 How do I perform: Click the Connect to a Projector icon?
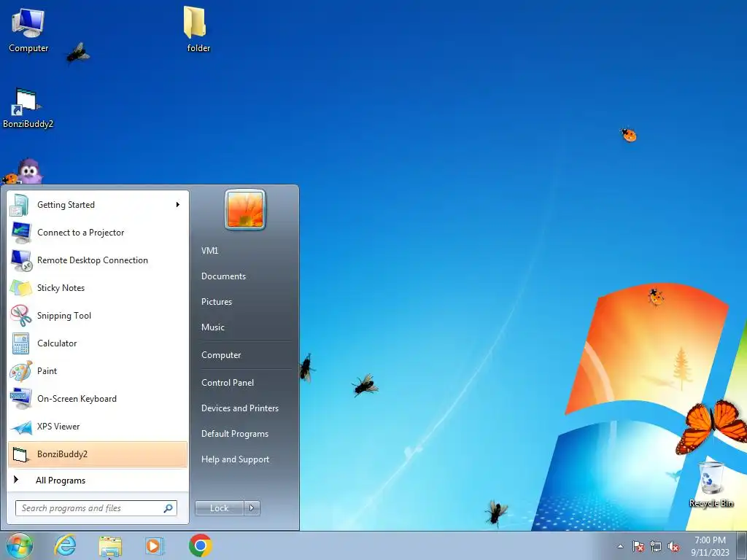(20, 233)
